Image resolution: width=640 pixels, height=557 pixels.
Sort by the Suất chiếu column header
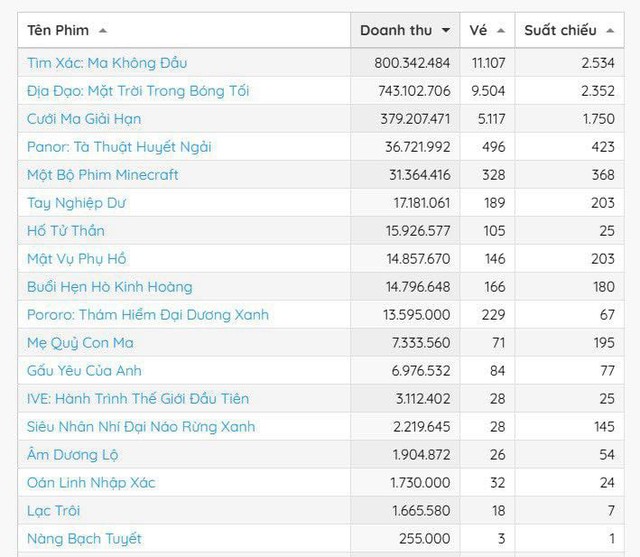pos(560,31)
